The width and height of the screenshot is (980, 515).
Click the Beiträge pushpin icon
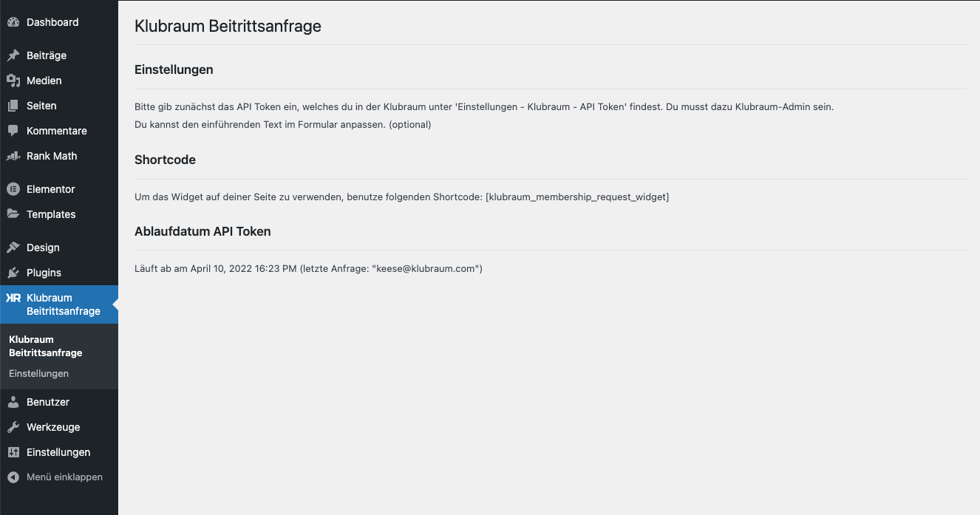[13, 55]
